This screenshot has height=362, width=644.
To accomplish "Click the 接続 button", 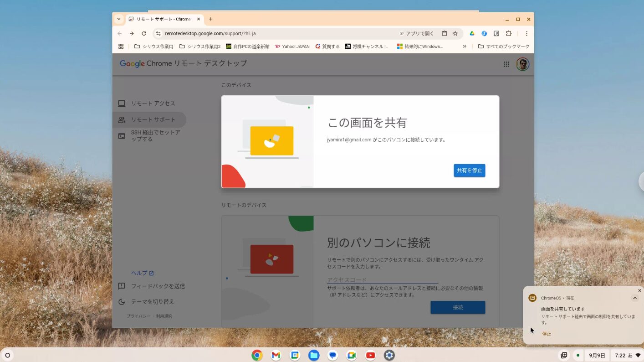I will click(458, 307).
